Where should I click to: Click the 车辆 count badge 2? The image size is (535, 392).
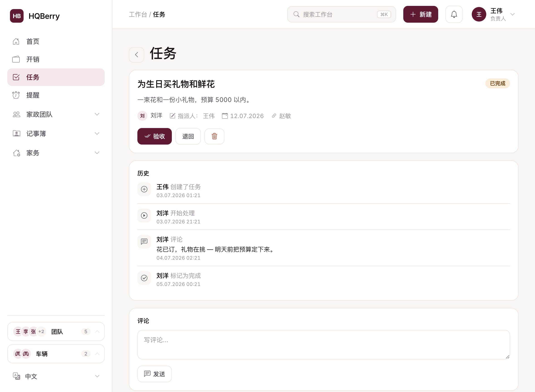[x=86, y=354]
